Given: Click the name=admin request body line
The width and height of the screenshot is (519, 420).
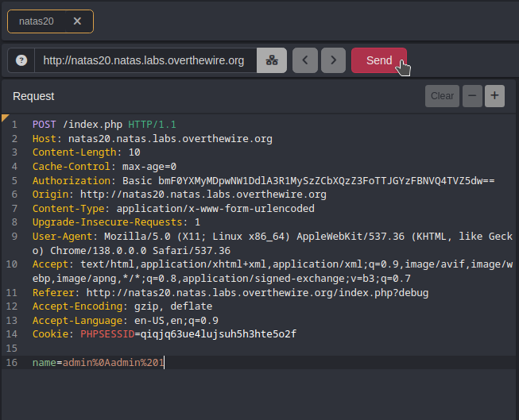Looking at the screenshot, I should 99,362.
